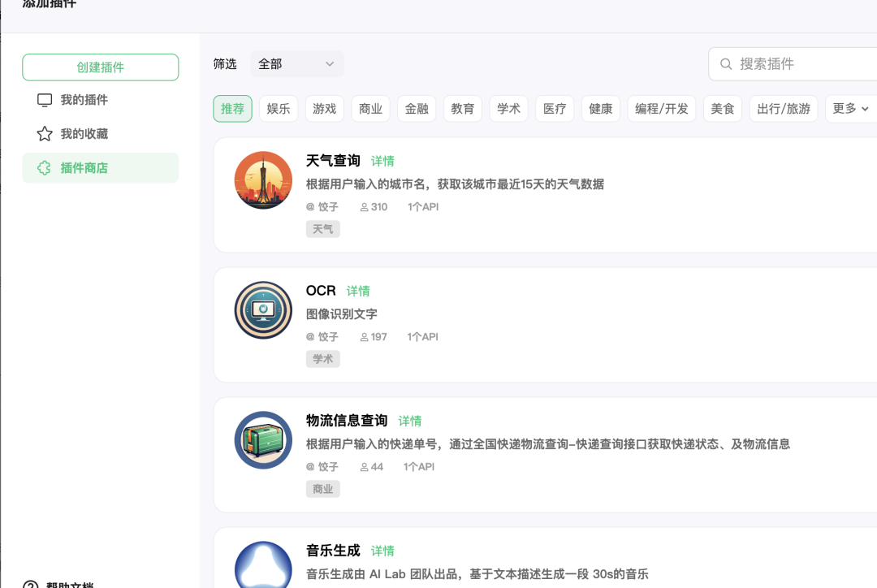Click user count 197 on OCR
Image resolution: width=877 pixels, height=588 pixels.
(374, 337)
